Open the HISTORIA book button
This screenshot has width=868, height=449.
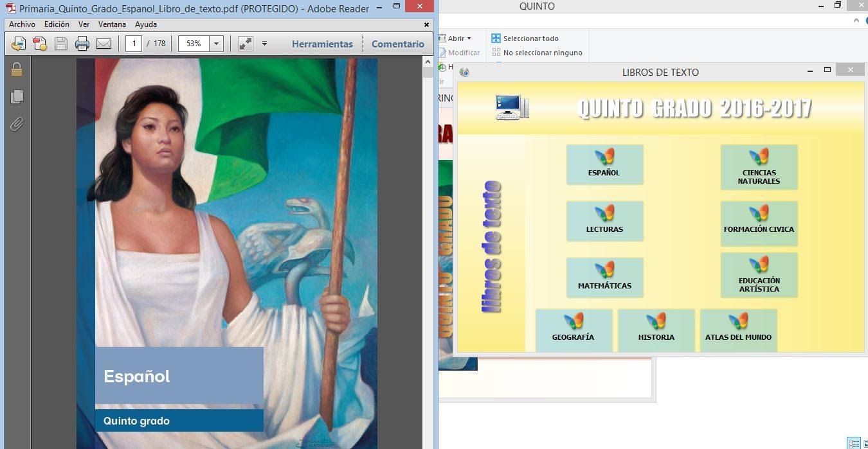pyautogui.click(x=656, y=330)
